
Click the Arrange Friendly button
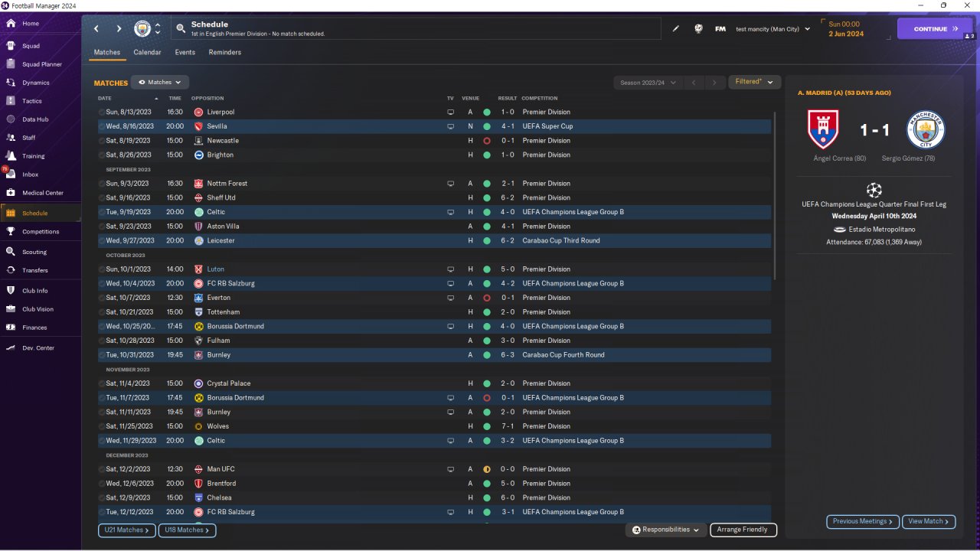click(x=743, y=530)
